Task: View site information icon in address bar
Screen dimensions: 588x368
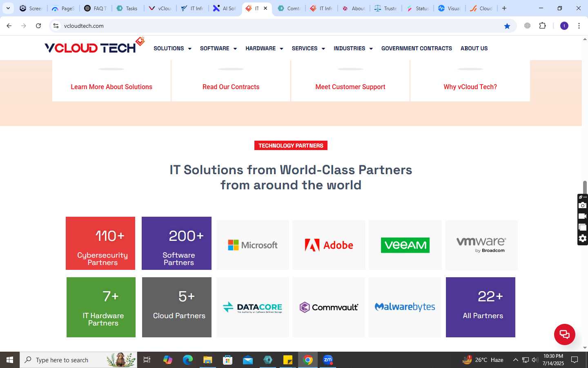Action: [56, 26]
